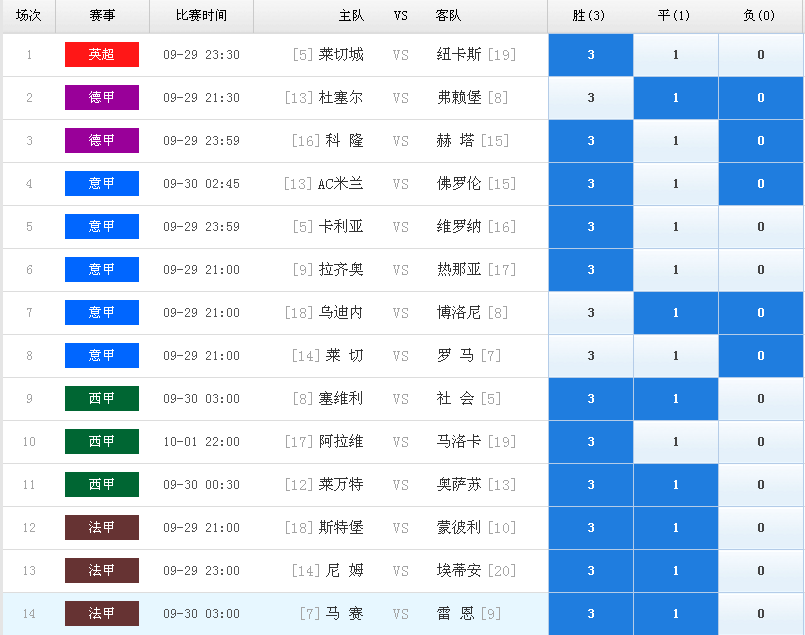The image size is (805, 635).
Task: Toggle win (3) for 马赛 vs 雷恩
Action: 591,614
